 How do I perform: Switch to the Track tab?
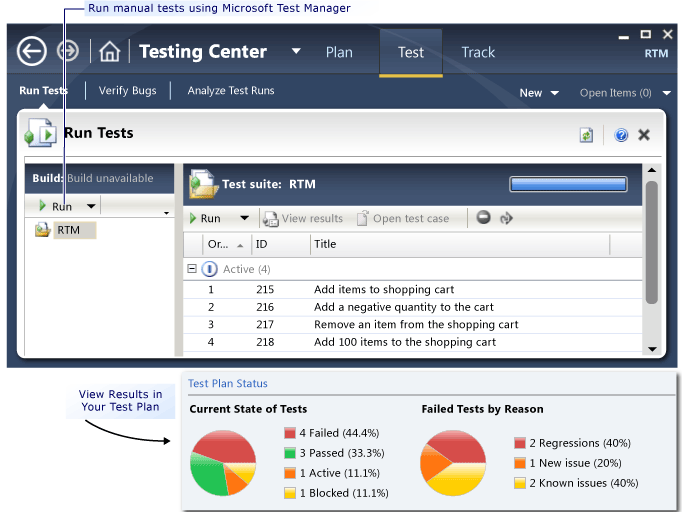click(x=478, y=52)
